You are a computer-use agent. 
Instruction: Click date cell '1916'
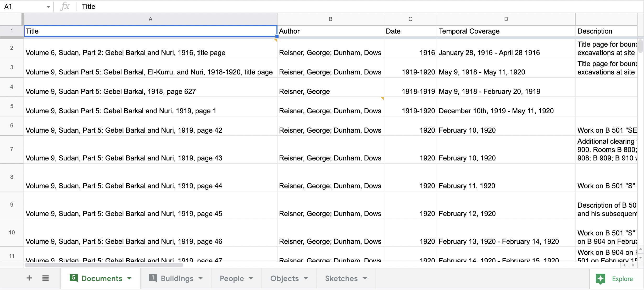(410, 48)
